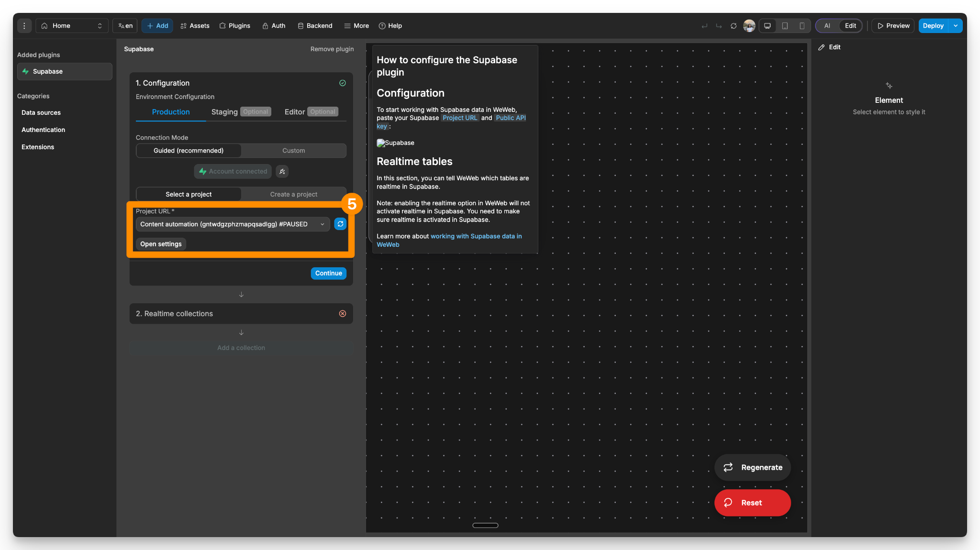Open the Project URL dropdown
The image size is (980, 550).
(x=233, y=224)
